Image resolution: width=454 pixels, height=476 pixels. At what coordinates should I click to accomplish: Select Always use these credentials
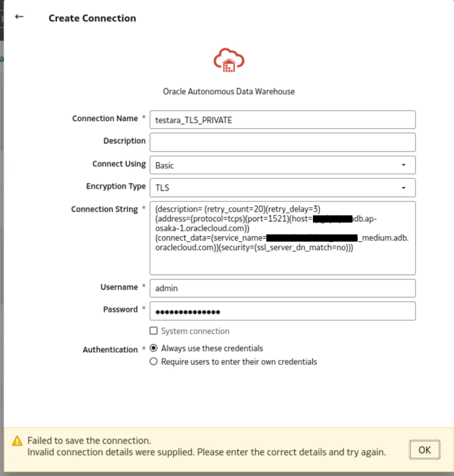(x=153, y=348)
